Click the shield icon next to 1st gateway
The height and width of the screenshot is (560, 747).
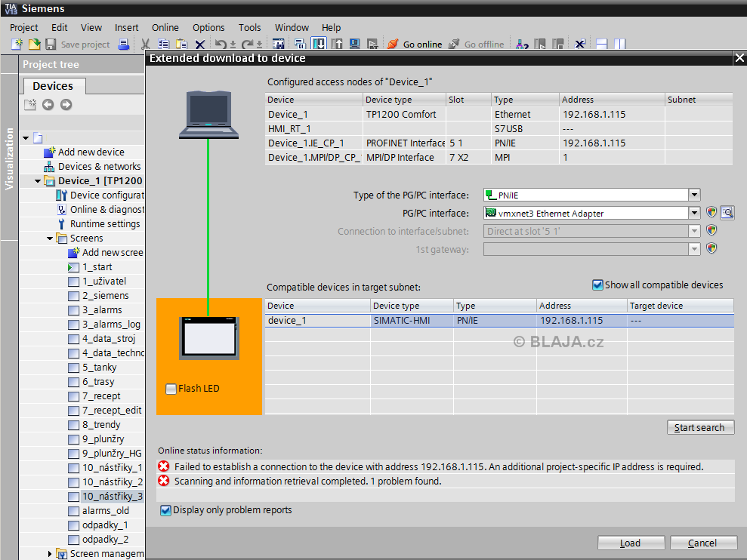tap(712, 248)
